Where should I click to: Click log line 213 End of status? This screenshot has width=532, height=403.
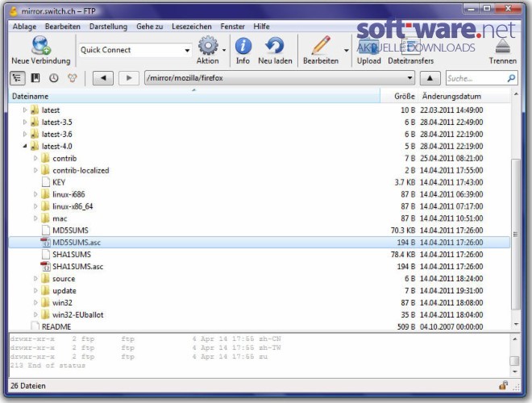pyautogui.click(x=48, y=365)
